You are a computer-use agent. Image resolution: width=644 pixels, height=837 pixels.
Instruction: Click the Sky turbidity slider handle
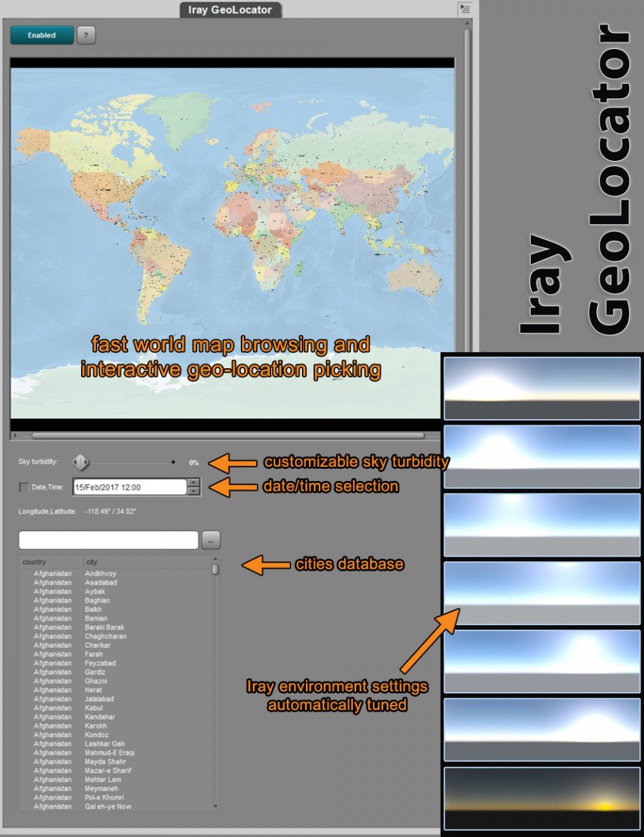80,462
